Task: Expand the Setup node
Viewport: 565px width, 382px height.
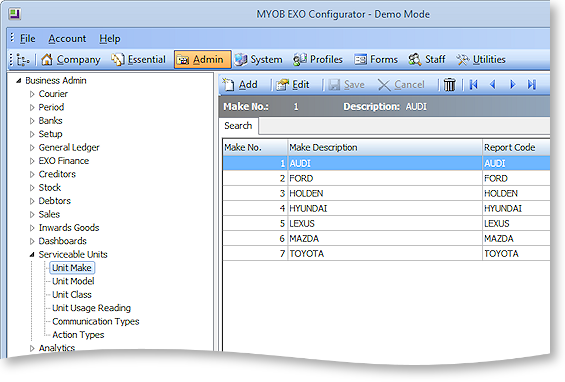Action: click(32, 134)
